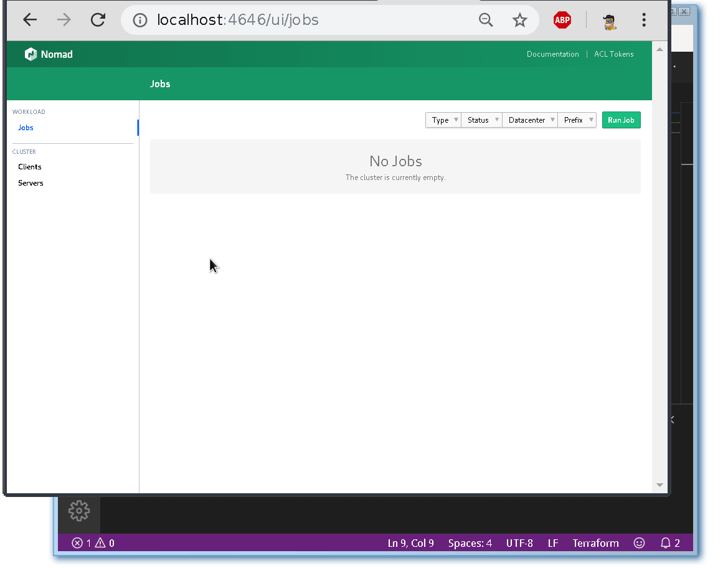Reload the Nomad jobs page
Viewport: 728px width, 568px height.
98,20
